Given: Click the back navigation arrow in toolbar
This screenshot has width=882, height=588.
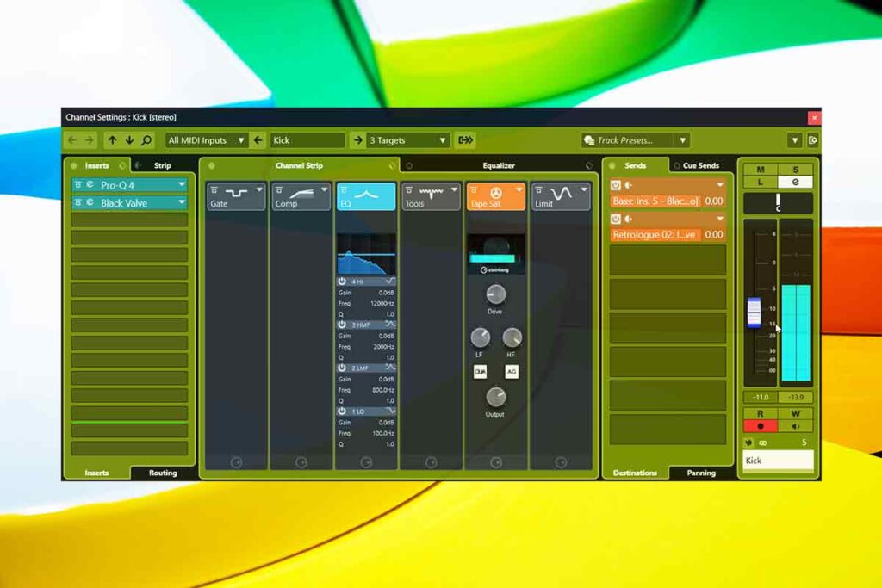Looking at the screenshot, I should point(72,140).
